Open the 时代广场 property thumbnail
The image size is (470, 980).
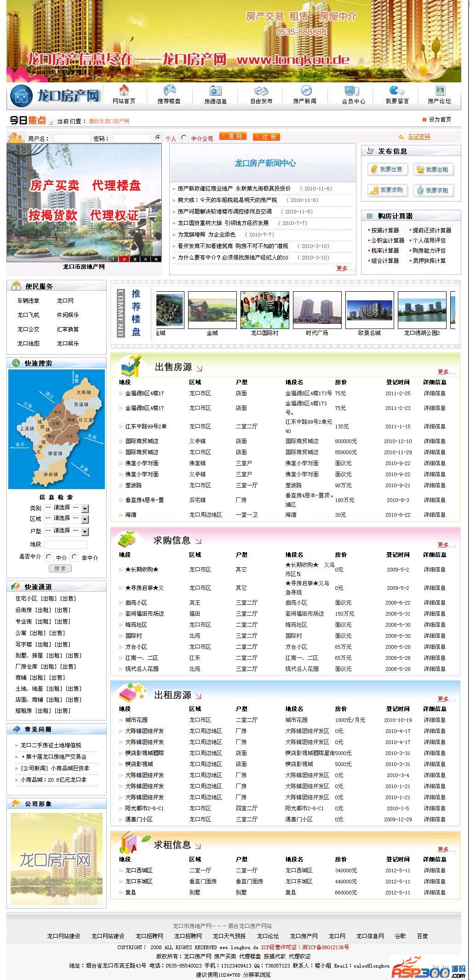pos(317,310)
